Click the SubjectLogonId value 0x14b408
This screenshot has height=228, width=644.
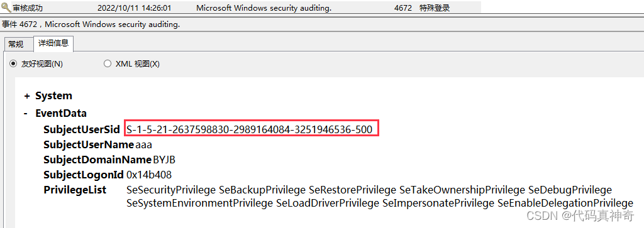pos(149,175)
